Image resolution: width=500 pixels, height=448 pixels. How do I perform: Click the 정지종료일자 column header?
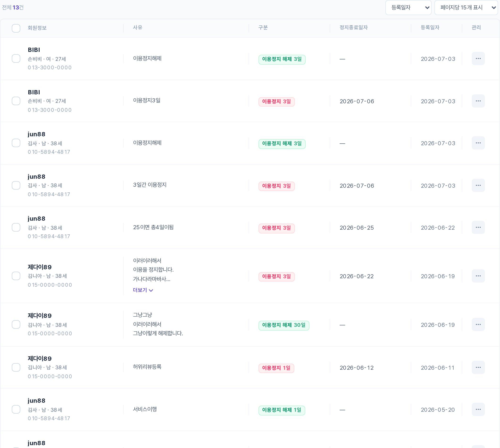pos(354,28)
